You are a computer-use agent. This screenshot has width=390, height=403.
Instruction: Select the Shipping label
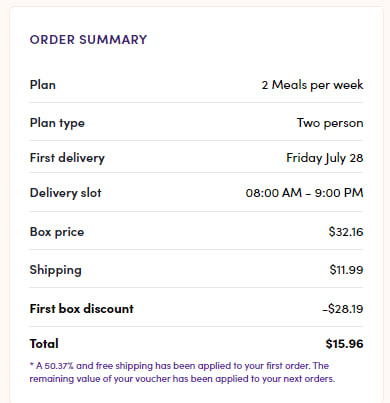pos(56,270)
